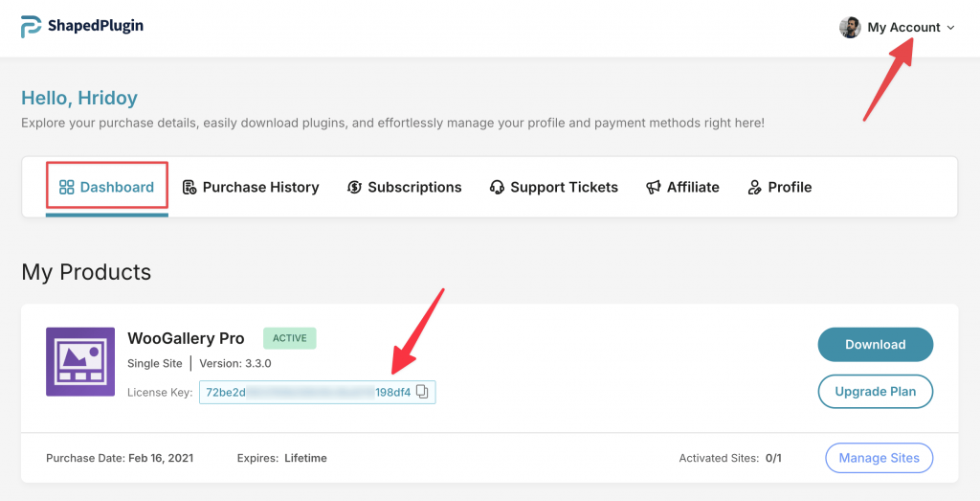This screenshot has height=501, width=980.
Task: Open the Affiliate tab
Action: click(x=682, y=187)
